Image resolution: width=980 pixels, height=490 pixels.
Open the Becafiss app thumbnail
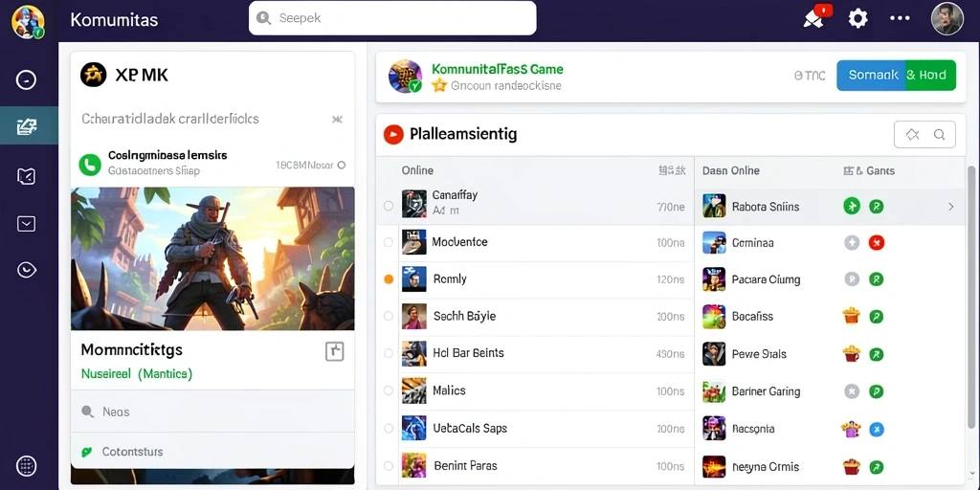tap(714, 316)
